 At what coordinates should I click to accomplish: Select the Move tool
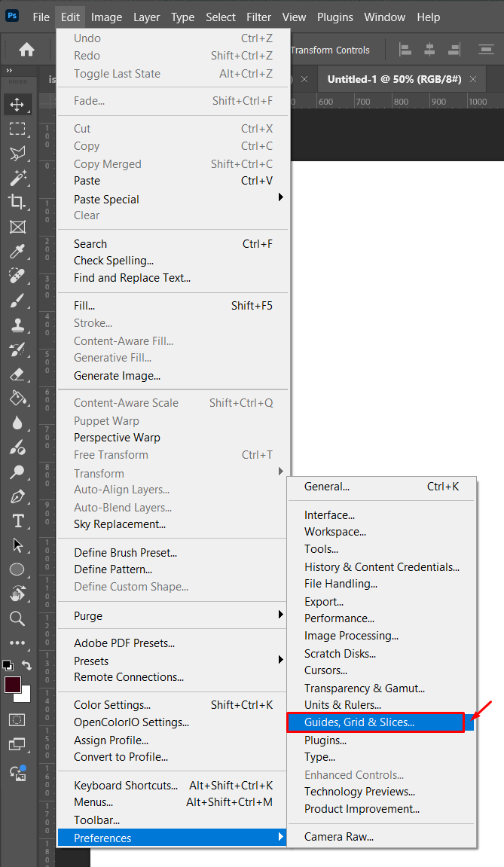17,105
